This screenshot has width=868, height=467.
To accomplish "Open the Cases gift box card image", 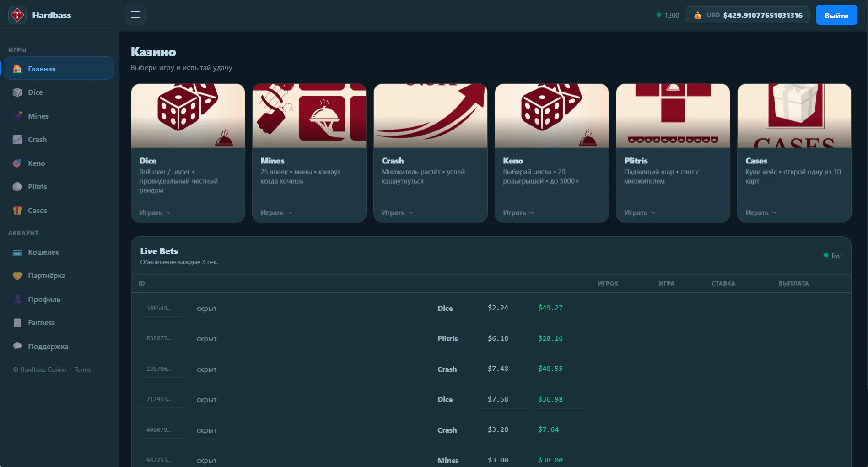I will (794, 116).
